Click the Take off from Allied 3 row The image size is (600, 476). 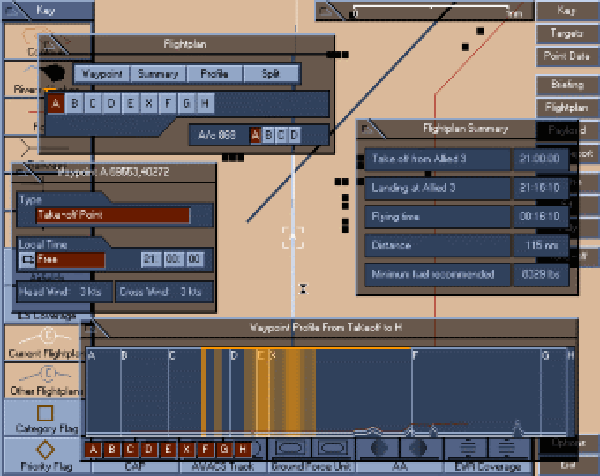click(466, 159)
